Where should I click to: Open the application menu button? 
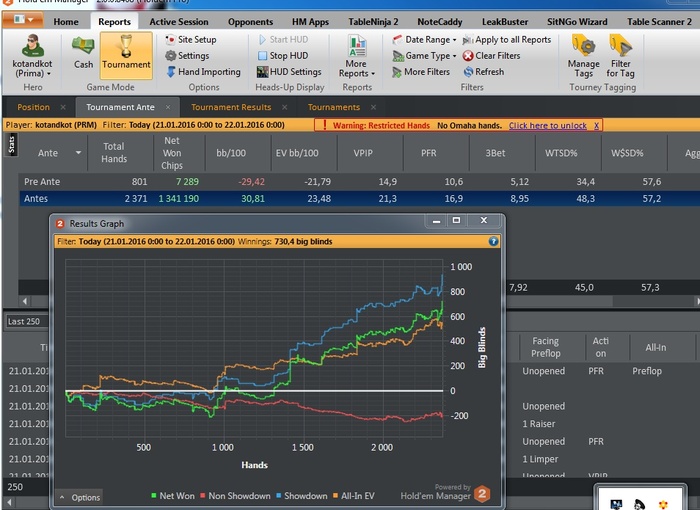(23, 20)
